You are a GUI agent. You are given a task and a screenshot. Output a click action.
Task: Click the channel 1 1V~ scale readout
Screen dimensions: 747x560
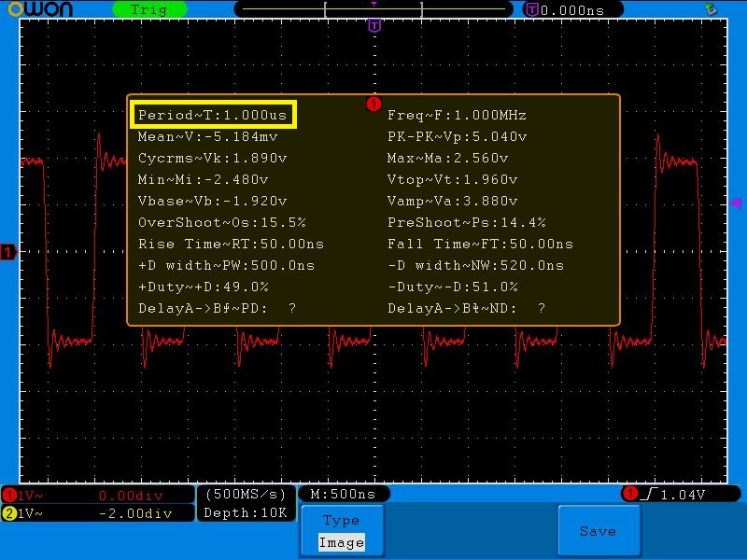[31, 496]
